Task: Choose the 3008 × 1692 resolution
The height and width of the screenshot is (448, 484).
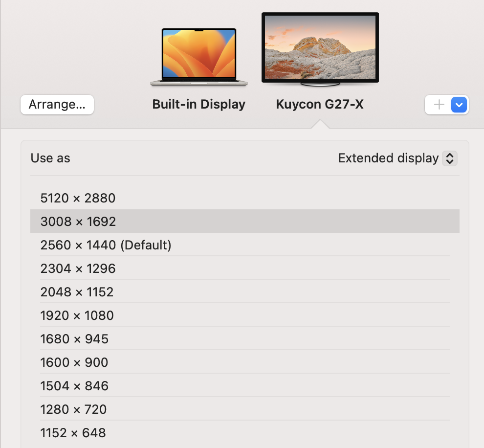Action: [245, 221]
